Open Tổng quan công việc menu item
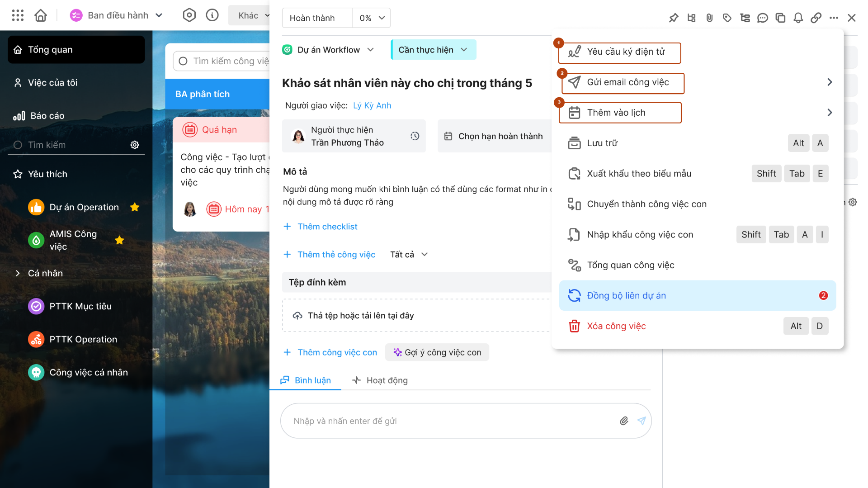Viewport: 868px width, 488px height. (698, 265)
